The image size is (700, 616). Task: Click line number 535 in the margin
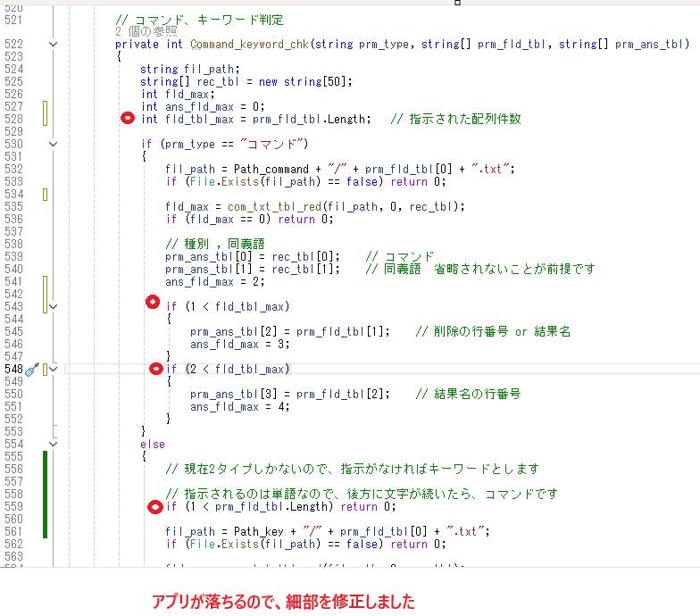[13, 206]
